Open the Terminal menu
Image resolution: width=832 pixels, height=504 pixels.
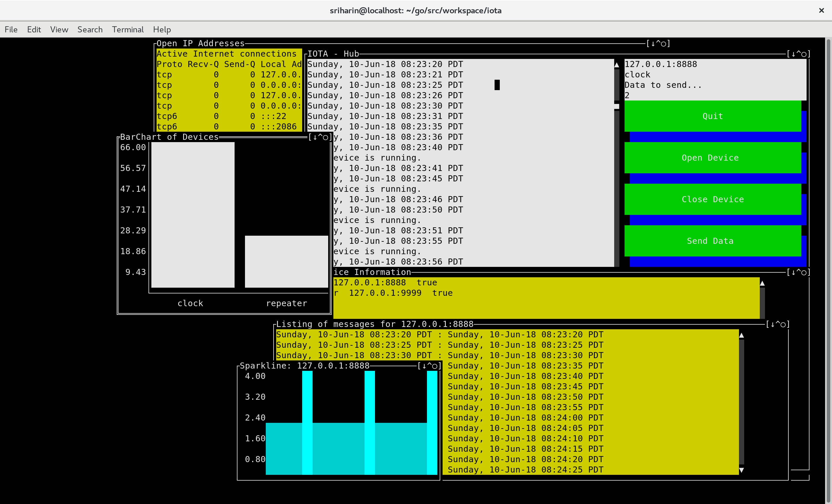coord(128,29)
